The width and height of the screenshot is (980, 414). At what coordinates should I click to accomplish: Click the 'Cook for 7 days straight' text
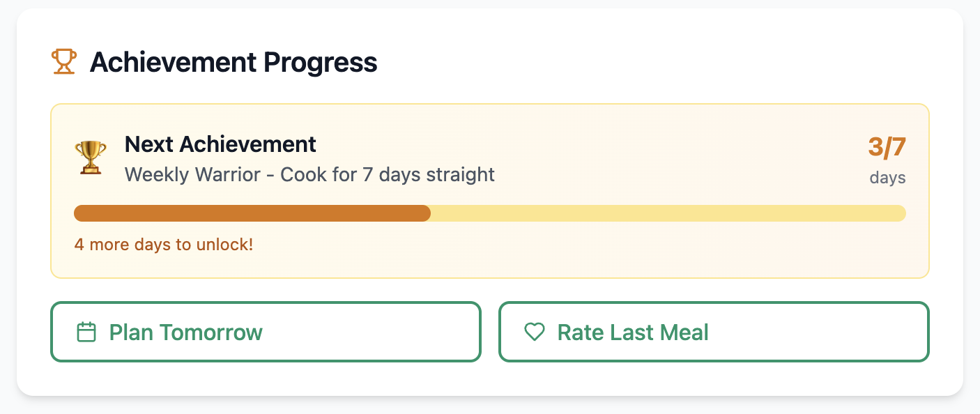pyautogui.click(x=388, y=174)
